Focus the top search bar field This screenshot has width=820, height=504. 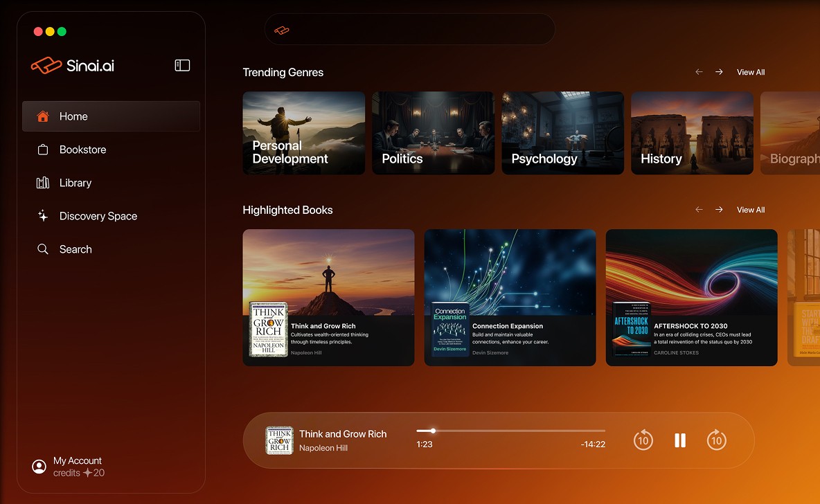[409, 29]
